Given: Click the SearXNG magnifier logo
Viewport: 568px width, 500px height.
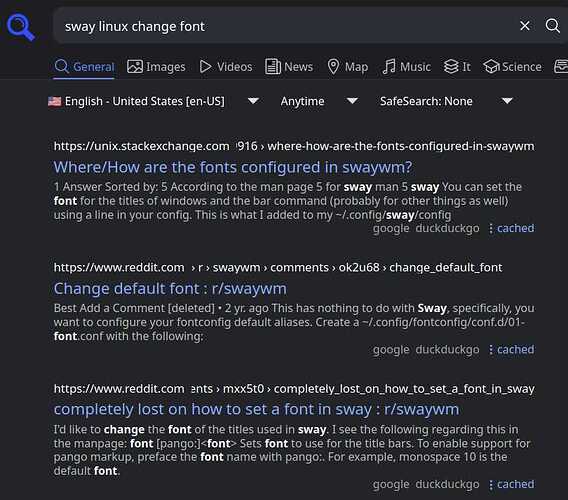Looking at the screenshot, I should tap(21, 27).
